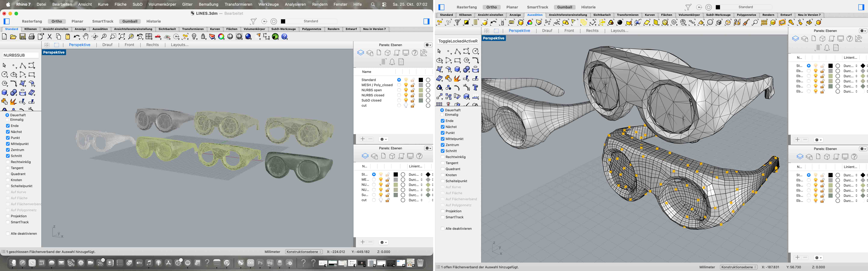Toggle the Gumball button in left window
Image resolution: width=868 pixels, height=271 pixels.
[130, 21]
